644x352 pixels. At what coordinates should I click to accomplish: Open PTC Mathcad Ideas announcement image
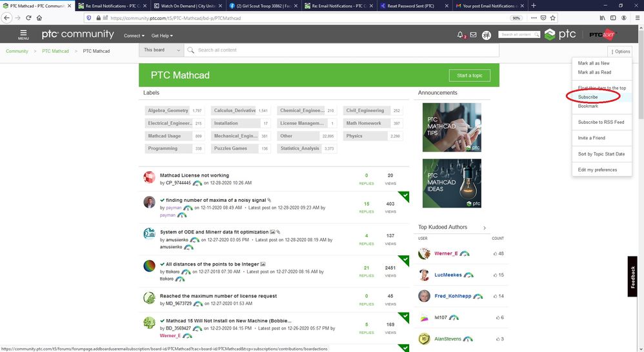coord(452,183)
